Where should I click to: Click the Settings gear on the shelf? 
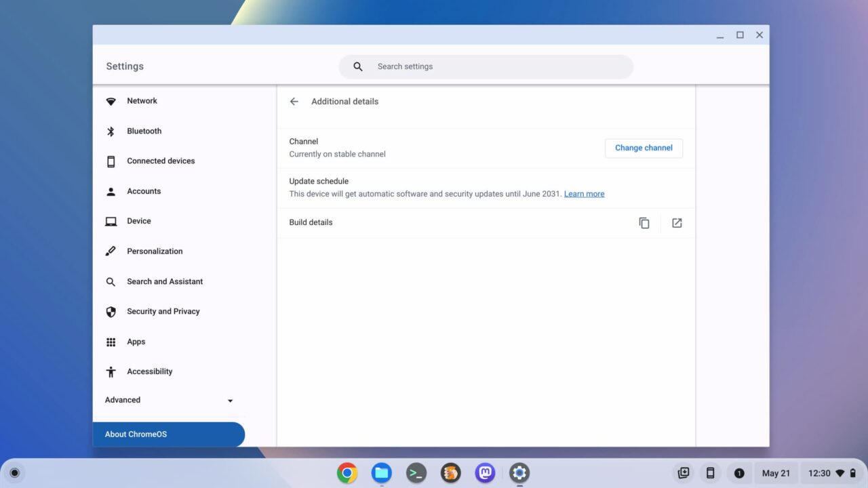click(x=519, y=473)
